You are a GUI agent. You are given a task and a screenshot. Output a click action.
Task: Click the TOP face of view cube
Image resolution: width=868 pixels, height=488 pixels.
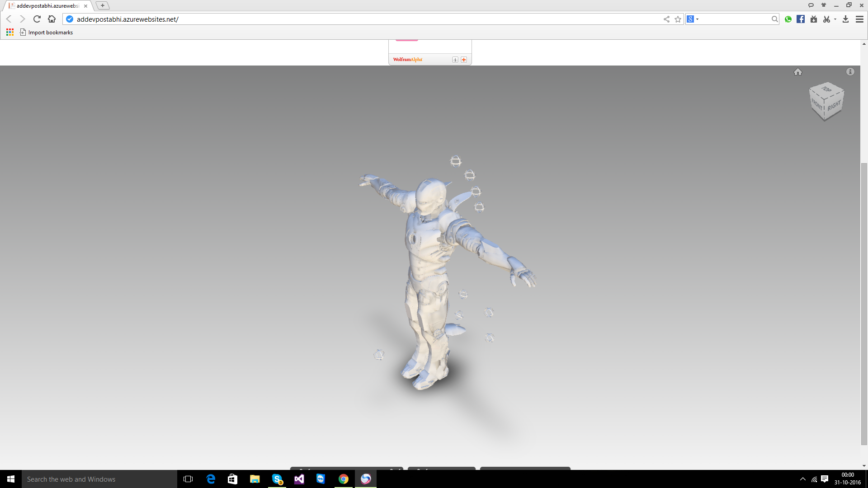point(826,89)
